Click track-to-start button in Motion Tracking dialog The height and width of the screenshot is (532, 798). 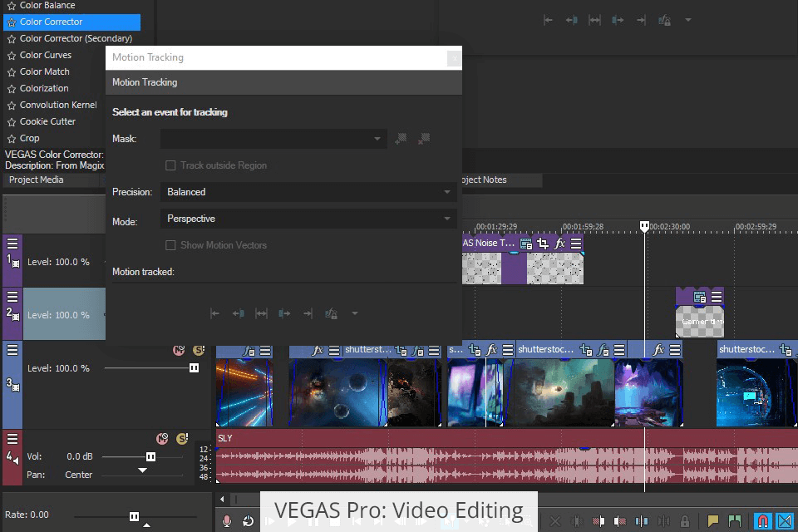tap(214, 313)
